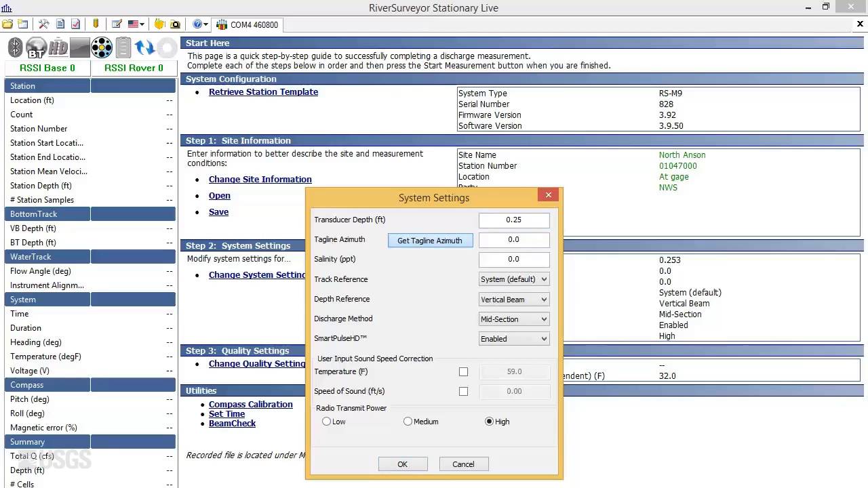Click the Open link under Site Information
Image resolution: width=868 pixels, height=488 pixels.
point(220,196)
